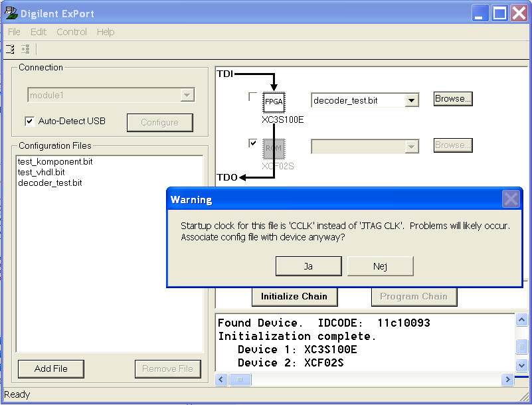Maximize the Digilent ExPort window

(x=499, y=13)
